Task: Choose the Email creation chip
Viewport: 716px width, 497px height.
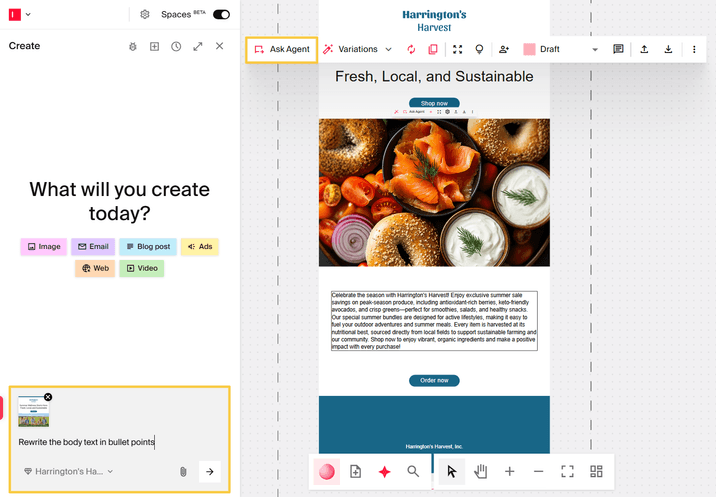Action: tap(92, 246)
